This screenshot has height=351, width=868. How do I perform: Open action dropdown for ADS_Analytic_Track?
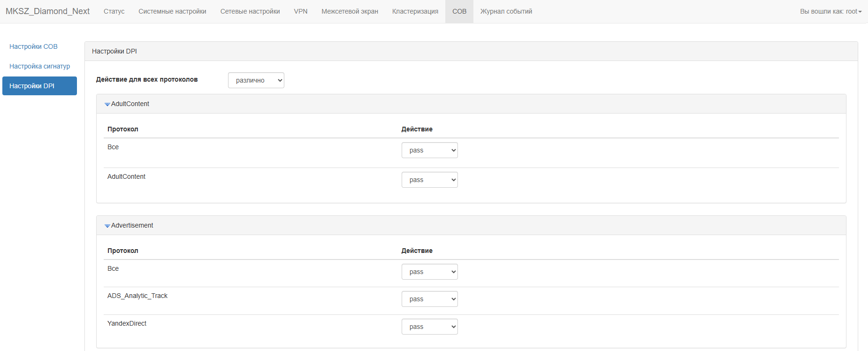pyautogui.click(x=429, y=299)
